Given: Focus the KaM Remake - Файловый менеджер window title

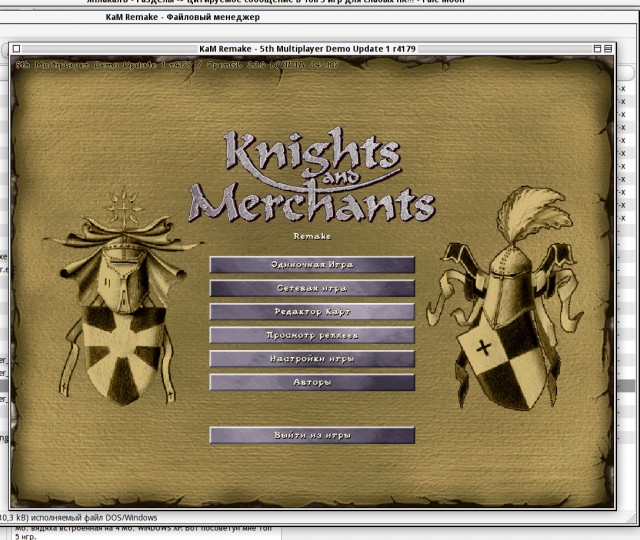Looking at the screenshot, I should pyautogui.click(x=182, y=17).
